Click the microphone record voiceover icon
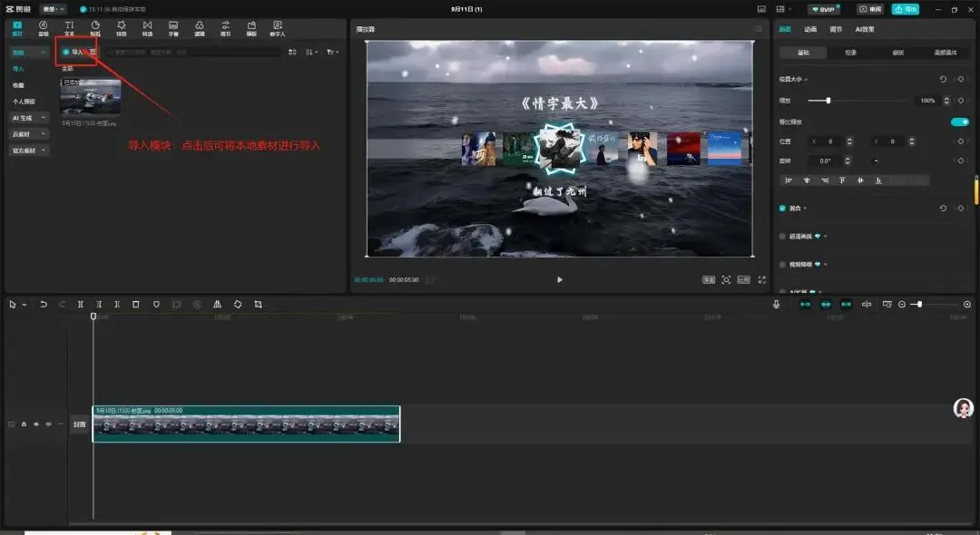Image resolution: width=980 pixels, height=535 pixels. pyautogui.click(x=776, y=305)
